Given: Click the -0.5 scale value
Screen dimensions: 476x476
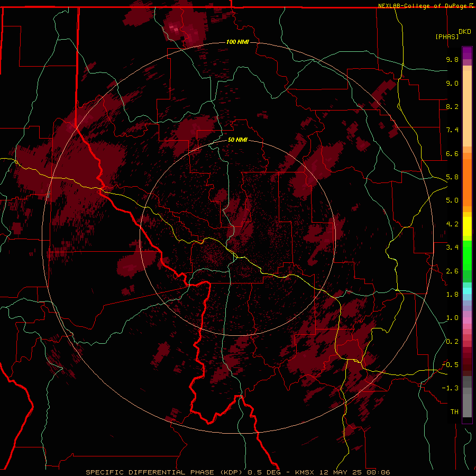Looking at the screenshot, I should click(x=450, y=365).
